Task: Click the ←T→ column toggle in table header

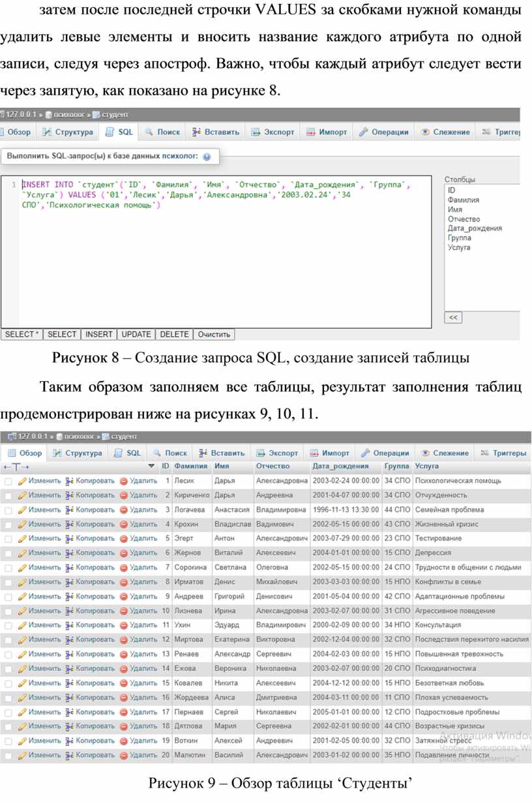Action: [16, 467]
